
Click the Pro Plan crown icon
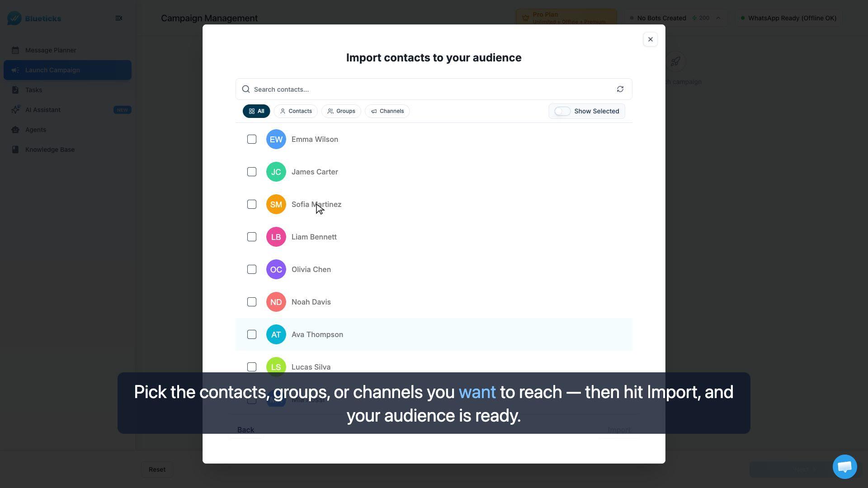525,18
